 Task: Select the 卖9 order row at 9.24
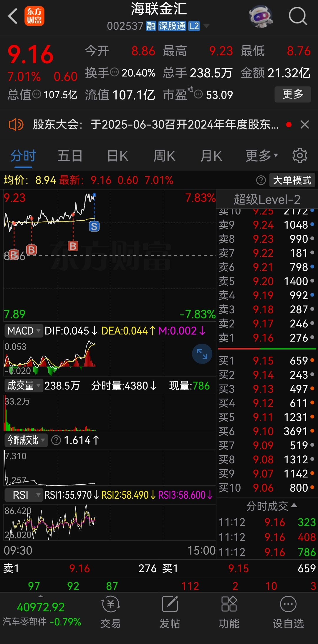click(267, 225)
